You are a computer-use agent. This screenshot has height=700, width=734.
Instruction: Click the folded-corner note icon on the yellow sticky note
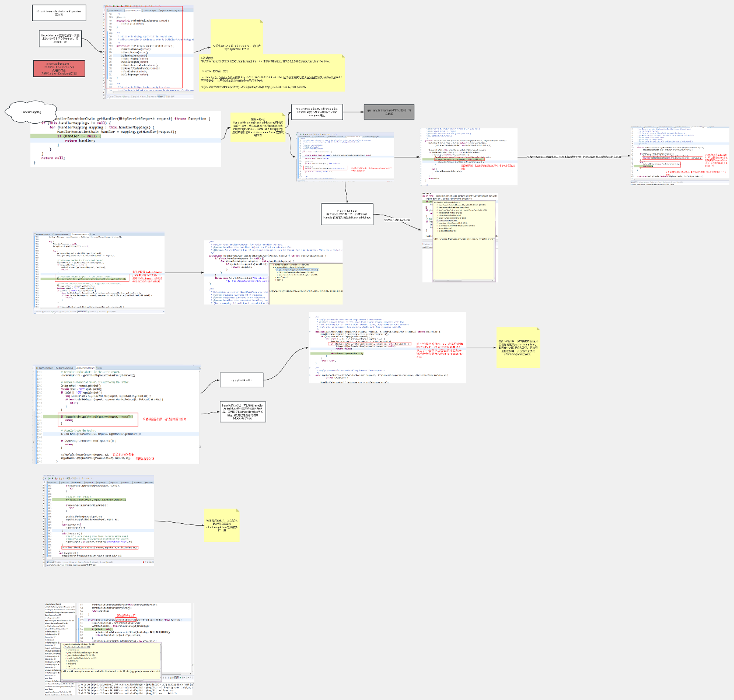click(261, 22)
